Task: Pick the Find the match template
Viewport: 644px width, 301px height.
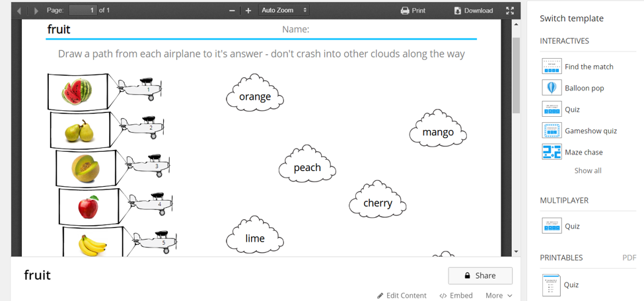Action: click(589, 67)
